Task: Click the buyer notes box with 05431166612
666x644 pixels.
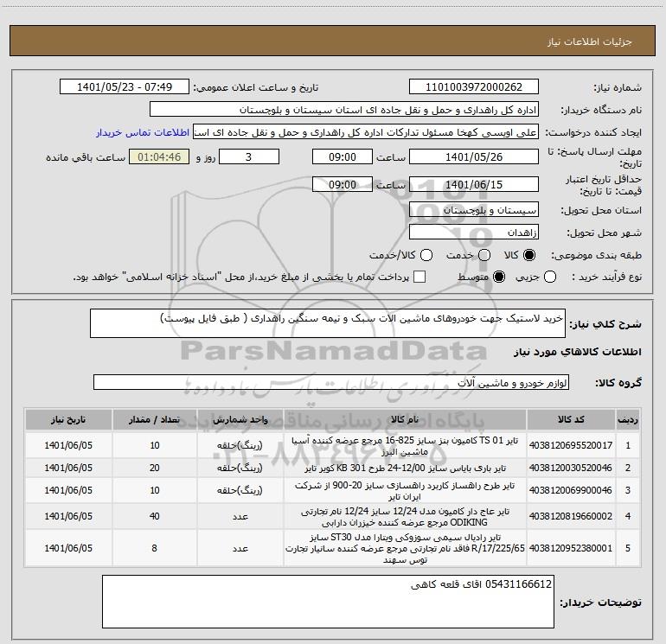Action: (328, 602)
